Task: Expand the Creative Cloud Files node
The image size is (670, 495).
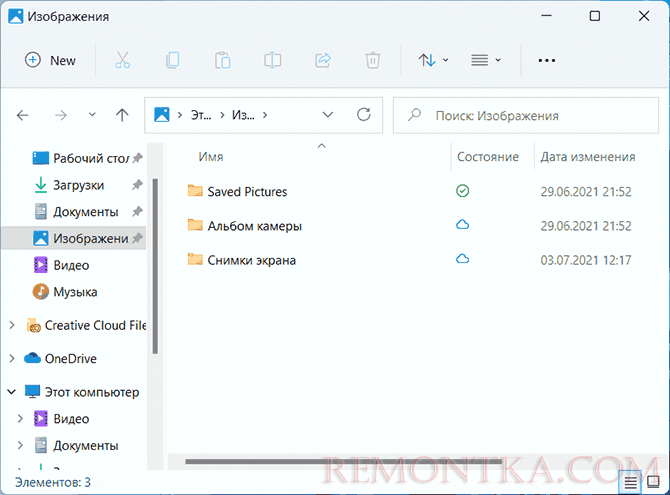Action: coord(12,325)
